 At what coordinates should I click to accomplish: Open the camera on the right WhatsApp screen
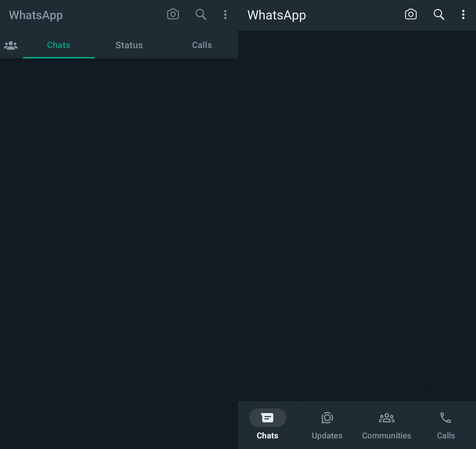tap(411, 14)
